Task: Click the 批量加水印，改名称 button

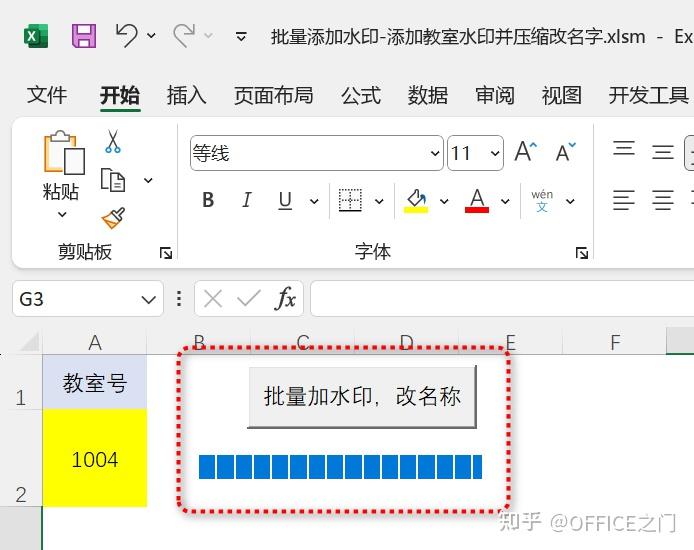Action: click(362, 397)
